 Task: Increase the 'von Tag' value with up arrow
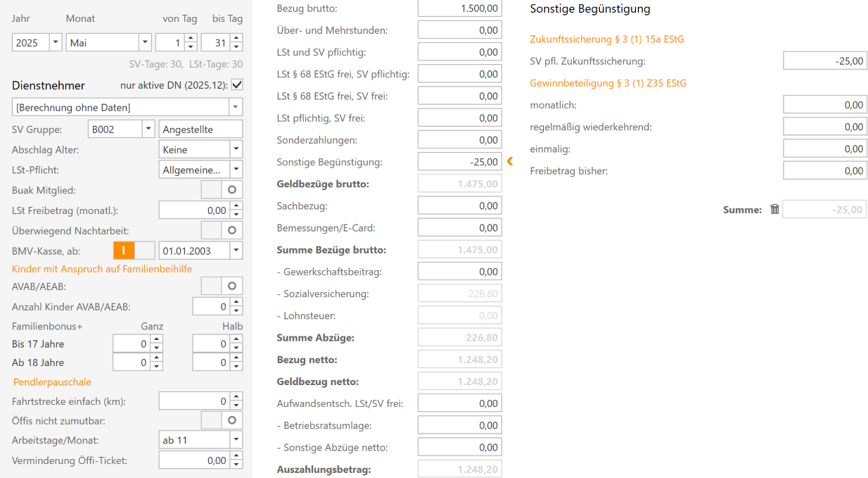[191, 39]
